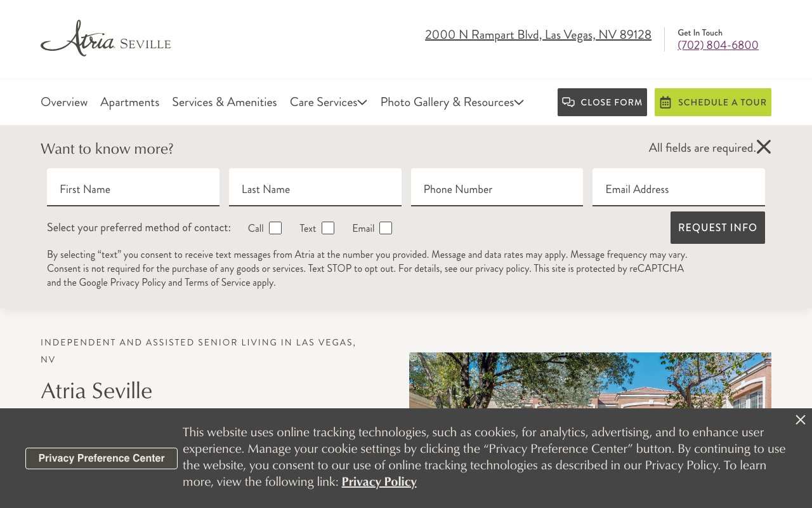The image size is (812, 508).
Task: Click the Close Form button
Action: point(602,102)
